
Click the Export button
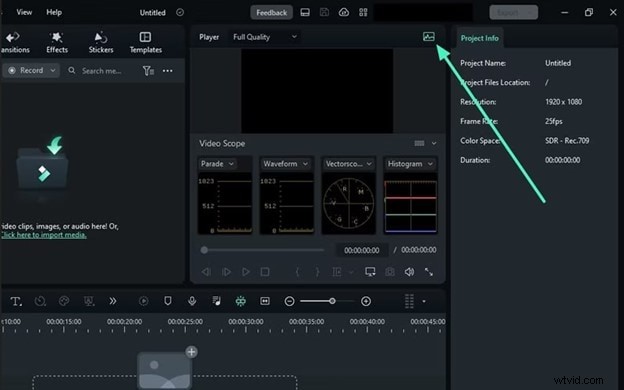point(513,13)
